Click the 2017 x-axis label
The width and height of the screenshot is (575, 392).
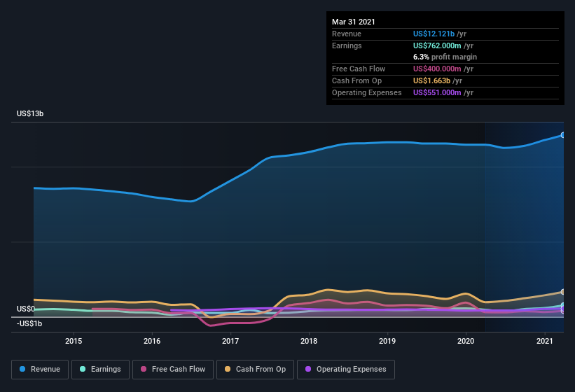230,341
